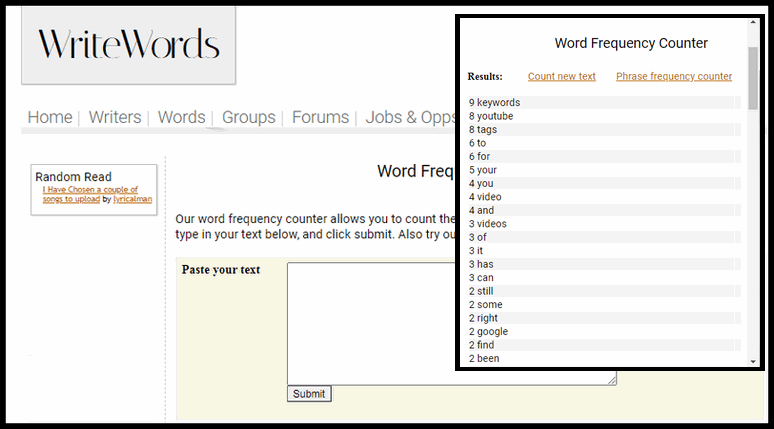Open the Phrase frequency counter link
The image size is (774, 429).
(674, 77)
